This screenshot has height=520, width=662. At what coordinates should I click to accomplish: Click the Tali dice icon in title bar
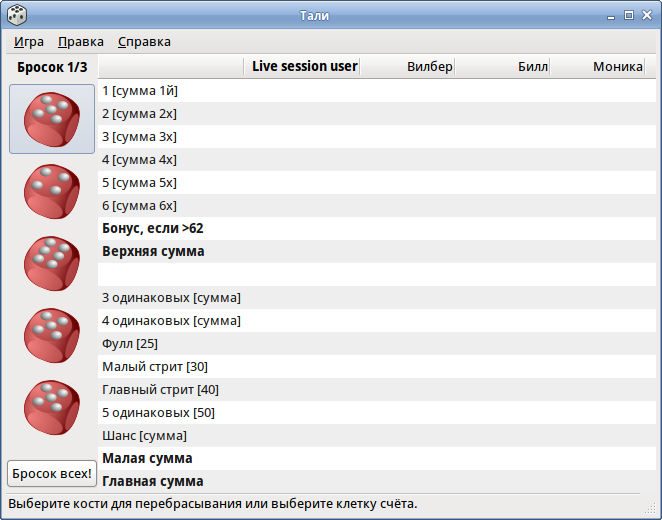click(17, 15)
